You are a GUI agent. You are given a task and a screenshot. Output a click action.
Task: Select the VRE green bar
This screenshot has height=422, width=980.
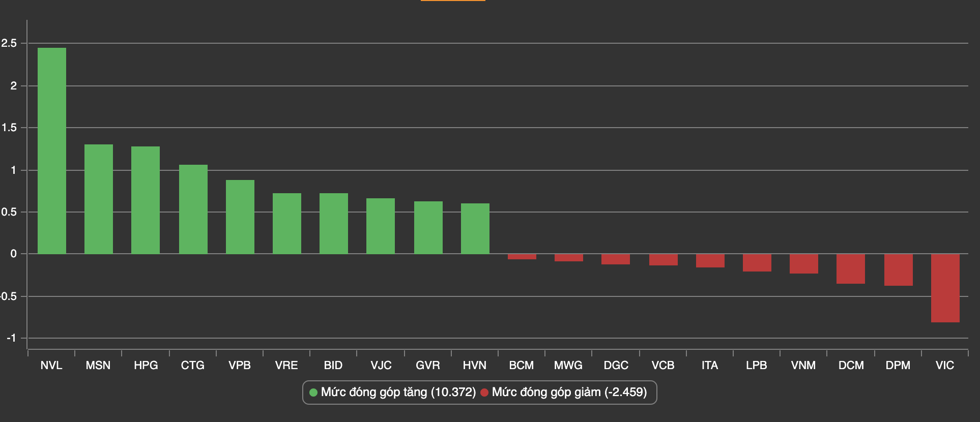pyautogui.click(x=287, y=224)
